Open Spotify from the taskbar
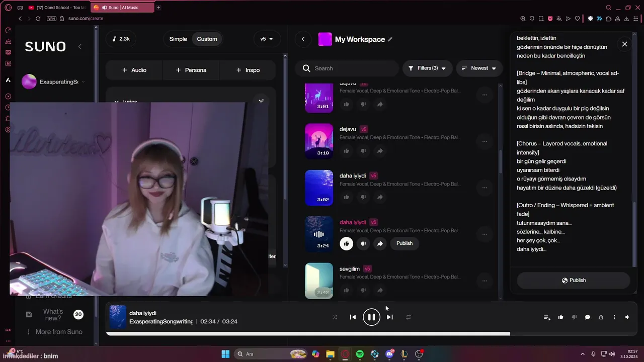Viewport: 644px width, 362px height. (x=360, y=354)
